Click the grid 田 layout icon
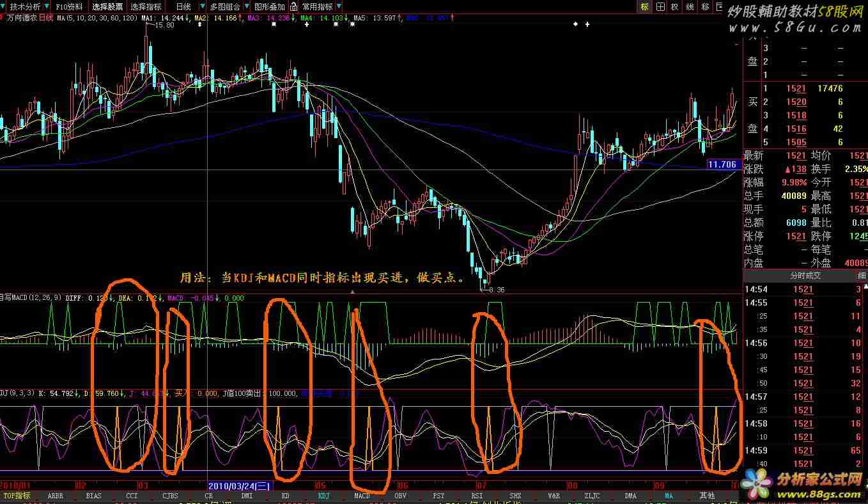Screen dimensions: 868x504 pyautogui.click(x=660, y=6)
